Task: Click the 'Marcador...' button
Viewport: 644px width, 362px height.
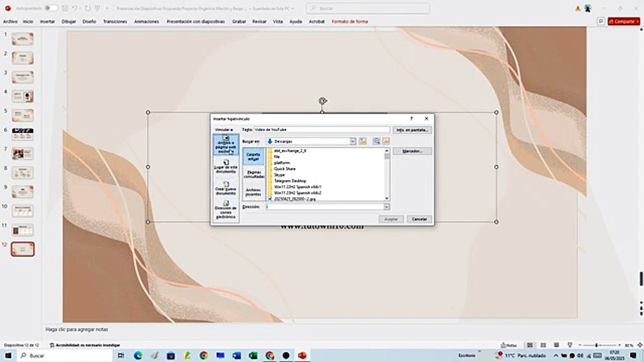Action: click(x=412, y=151)
